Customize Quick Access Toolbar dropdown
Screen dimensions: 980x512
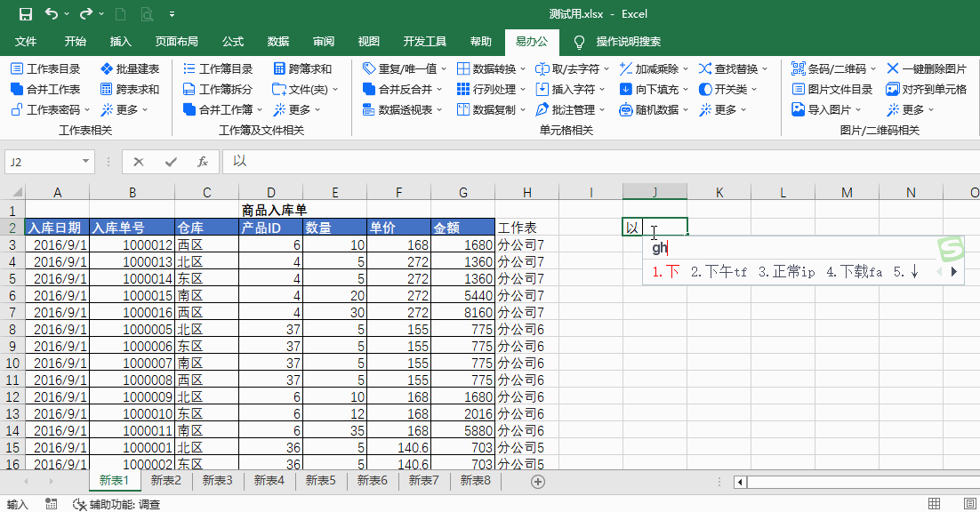(x=172, y=13)
